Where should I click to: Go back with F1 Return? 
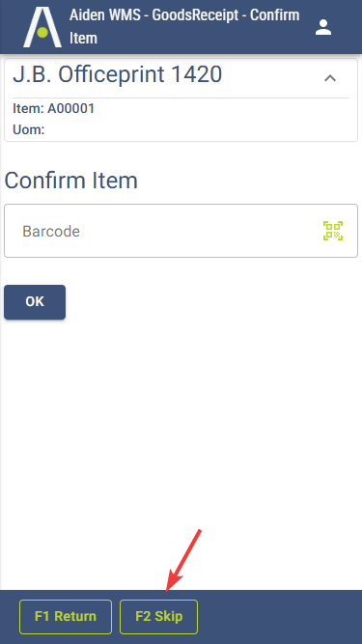(66, 616)
